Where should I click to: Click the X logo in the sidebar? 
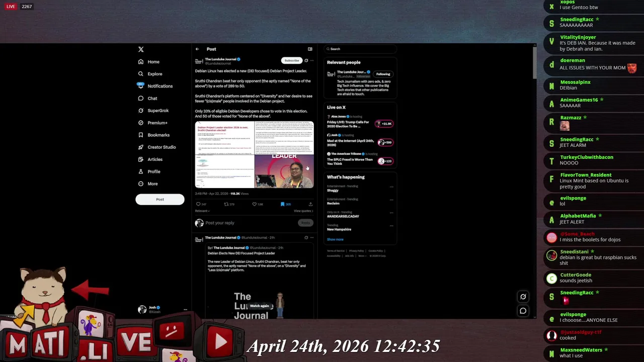pyautogui.click(x=141, y=49)
